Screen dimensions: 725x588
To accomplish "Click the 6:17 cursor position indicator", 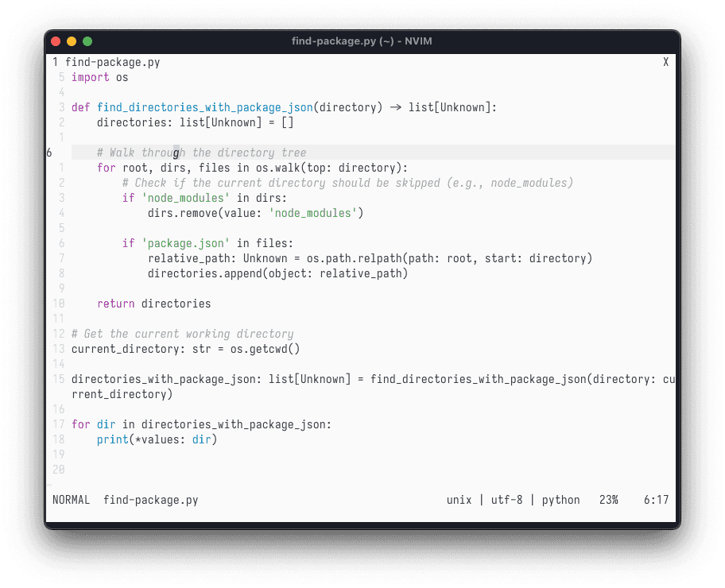I will [656, 500].
